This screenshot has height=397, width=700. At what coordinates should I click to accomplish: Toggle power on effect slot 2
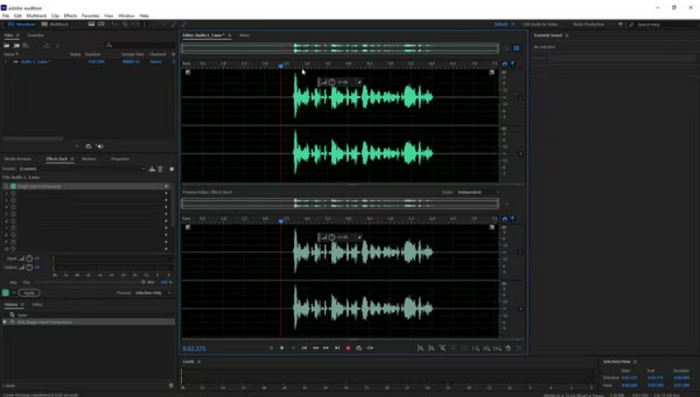point(13,193)
